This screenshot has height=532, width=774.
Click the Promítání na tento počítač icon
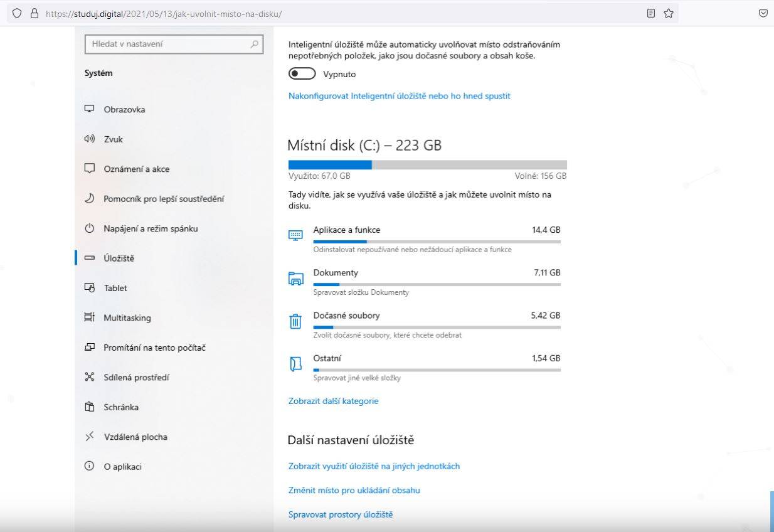click(89, 348)
